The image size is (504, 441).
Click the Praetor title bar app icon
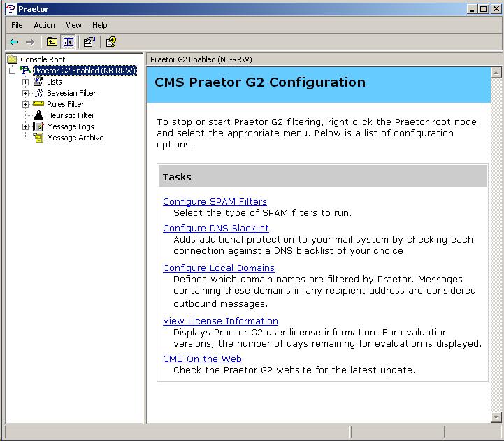[x=11, y=8]
